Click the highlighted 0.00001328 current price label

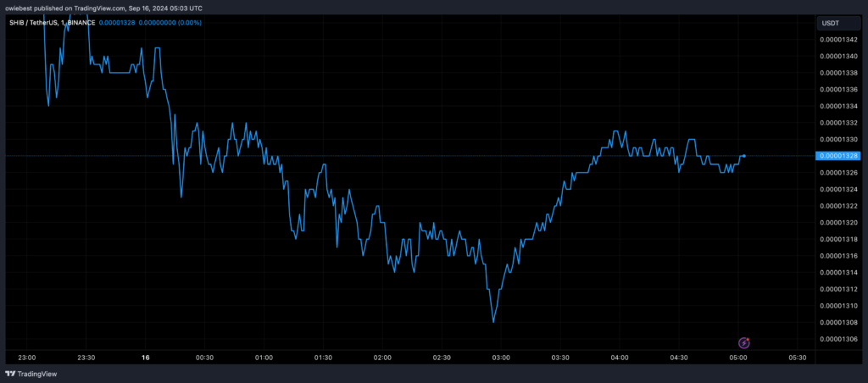pos(838,156)
